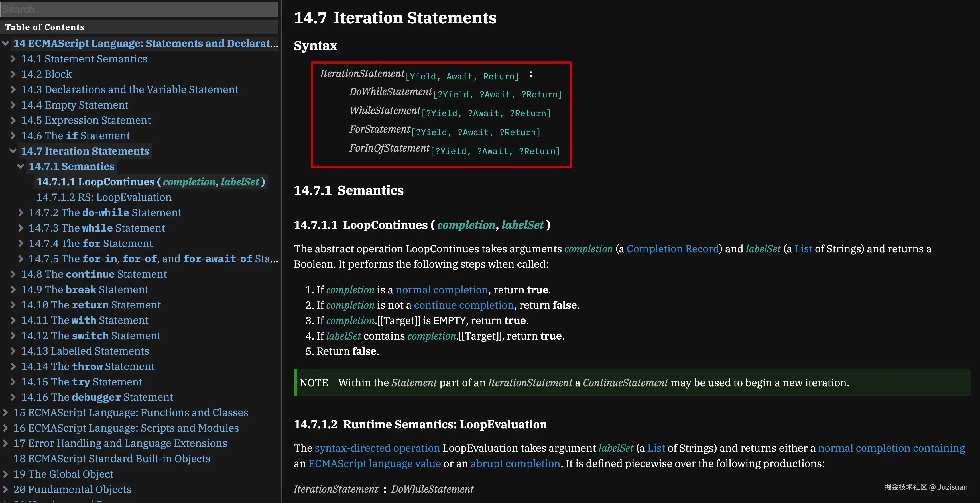This screenshot has width=980, height=503.
Task: Click the syntax-directed operation link
Action: coord(377,448)
